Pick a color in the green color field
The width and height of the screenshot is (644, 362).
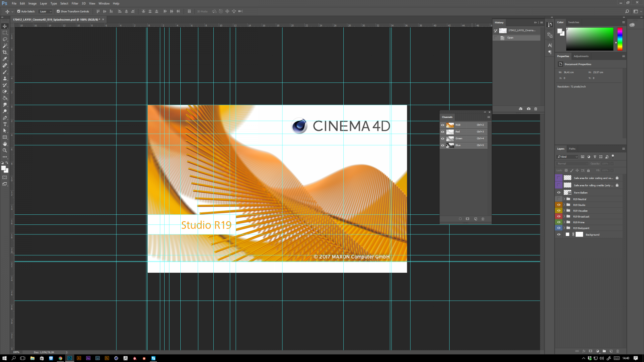coord(590,39)
